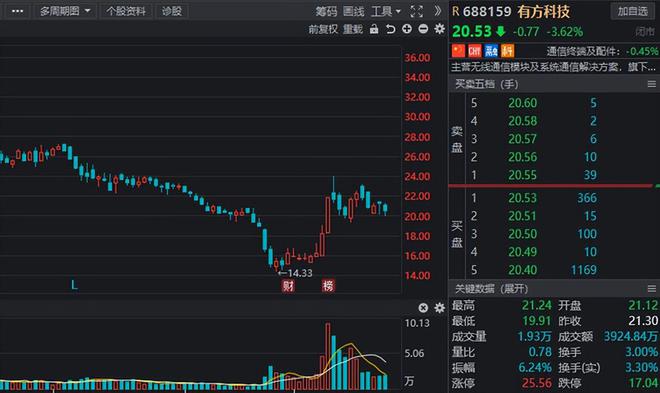Close the volume sub-chart panel
660x393 pixels.
click(423, 308)
